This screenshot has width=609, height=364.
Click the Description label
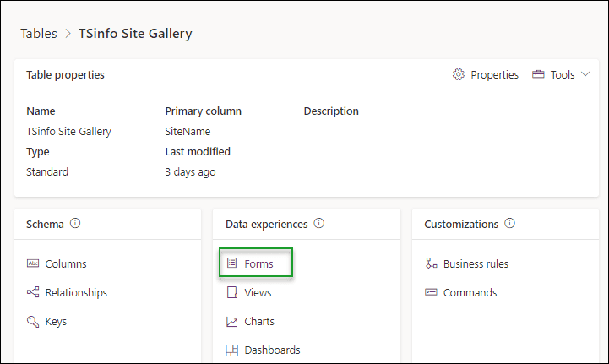331,111
